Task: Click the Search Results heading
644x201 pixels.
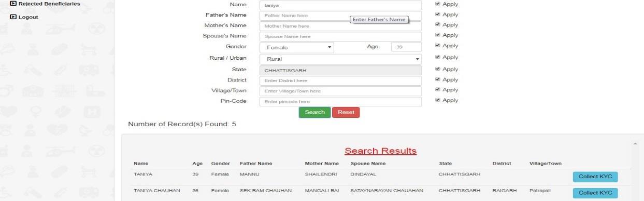Action: point(380,151)
